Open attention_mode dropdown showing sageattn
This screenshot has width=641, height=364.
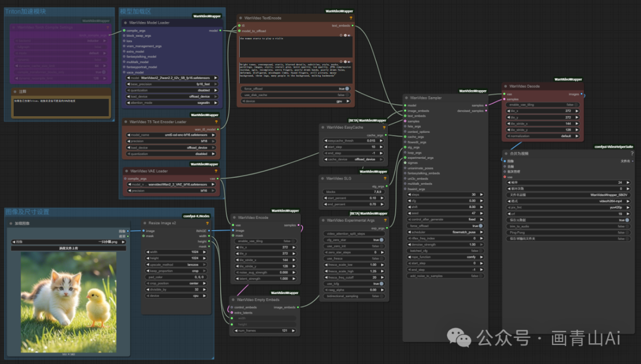[173, 103]
